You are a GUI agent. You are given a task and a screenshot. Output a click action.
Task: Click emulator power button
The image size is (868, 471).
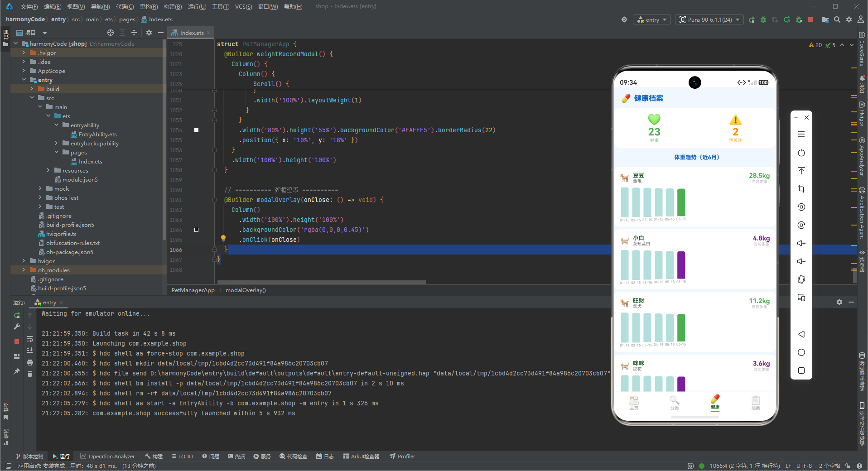pos(801,153)
